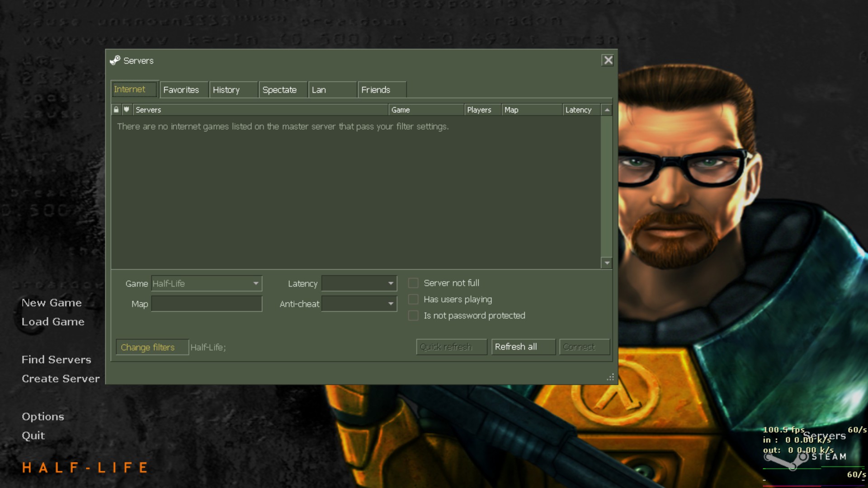Click server list scroll down arrow
This screenshot has height=488, width=868.
tap(607, 263)
